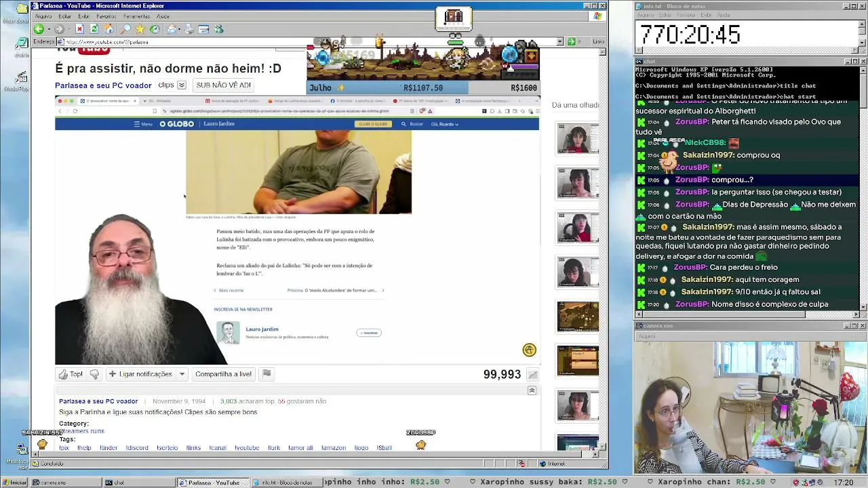
Task: Click the streamers ruins category link
Action: pyautogui.click(x=81, y=431)
